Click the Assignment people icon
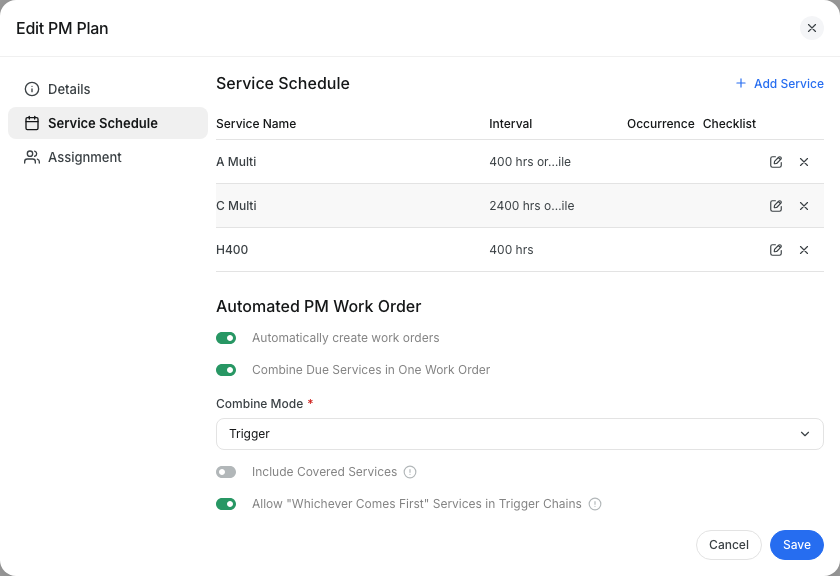840x576 pixels. click(x=32, y=157)
